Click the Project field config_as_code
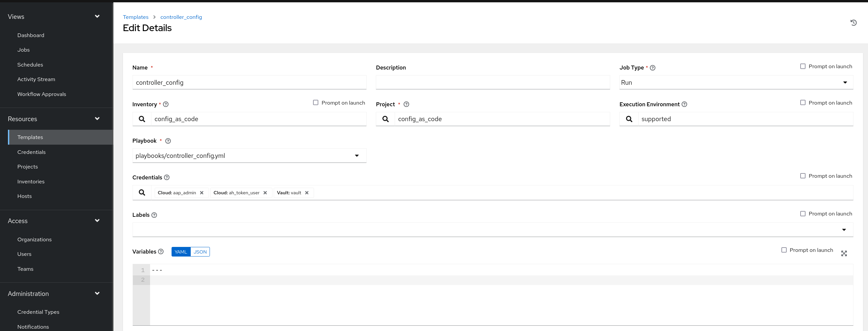 pos(502,119)
